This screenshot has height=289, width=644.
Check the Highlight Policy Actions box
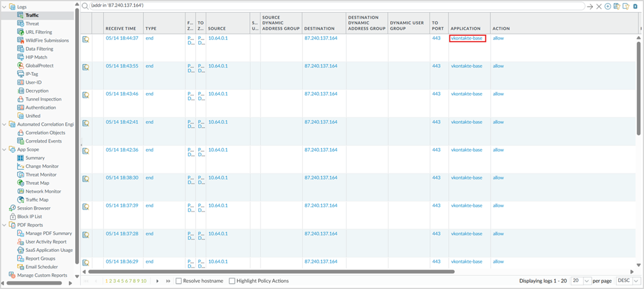[x=232, y=281]
